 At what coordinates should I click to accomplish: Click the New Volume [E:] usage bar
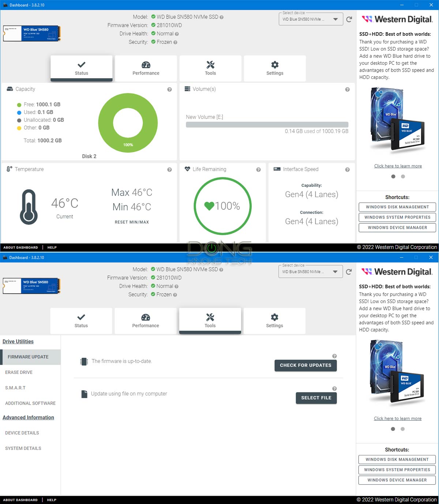[x=267, y=125]
